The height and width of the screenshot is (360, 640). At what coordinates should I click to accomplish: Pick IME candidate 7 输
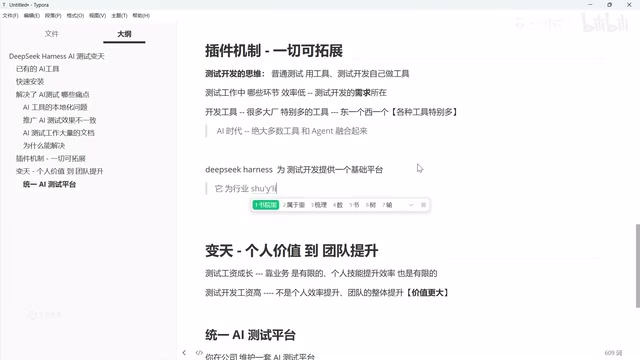(387, 205)
